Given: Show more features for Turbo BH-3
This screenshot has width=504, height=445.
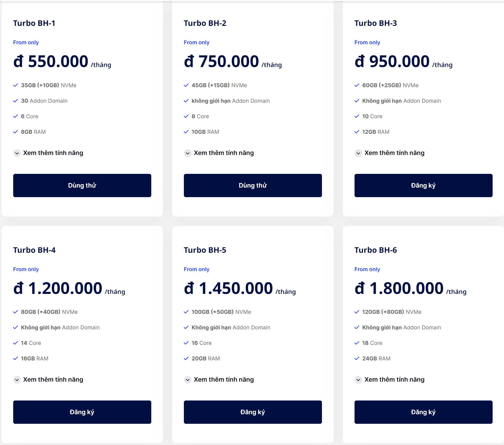Looking at the screenshot, I should 358,153.
